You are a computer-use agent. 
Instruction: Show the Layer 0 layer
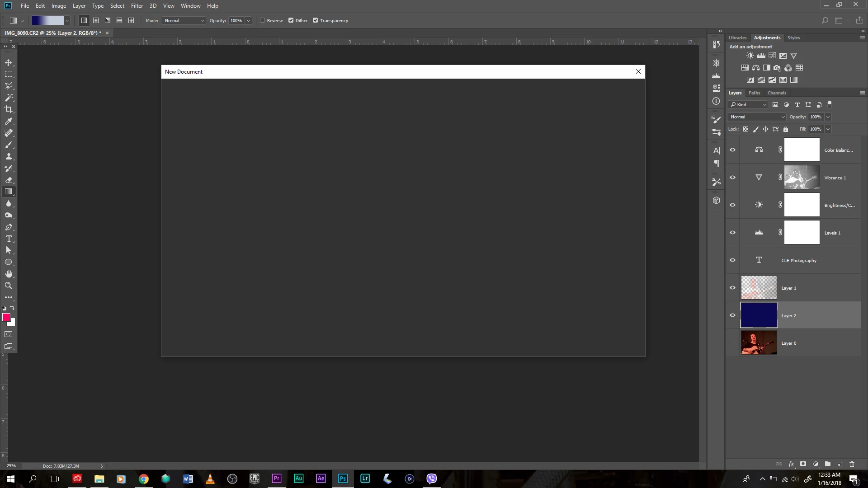[x=732, y=343]
